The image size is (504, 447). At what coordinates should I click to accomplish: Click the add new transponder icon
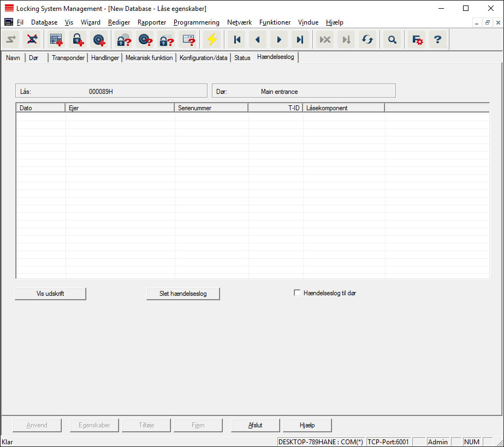99,40
